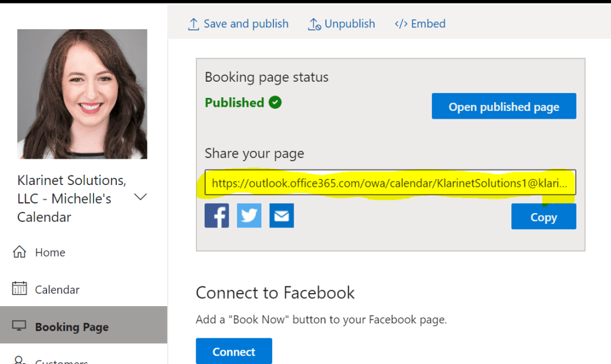This screenshot has height=364, width=611.
Task: Click the Home house icon in sidebar
Action: coord(19,252)
